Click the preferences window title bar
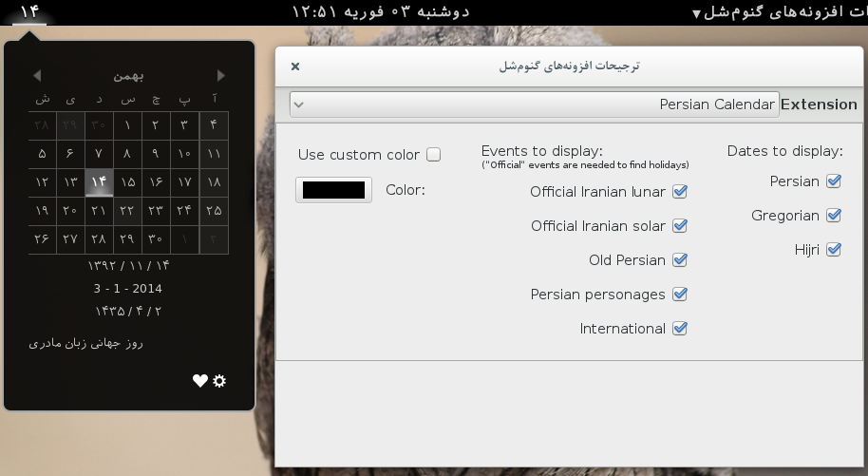The image size is (868, 476). [x=570, y=67]
